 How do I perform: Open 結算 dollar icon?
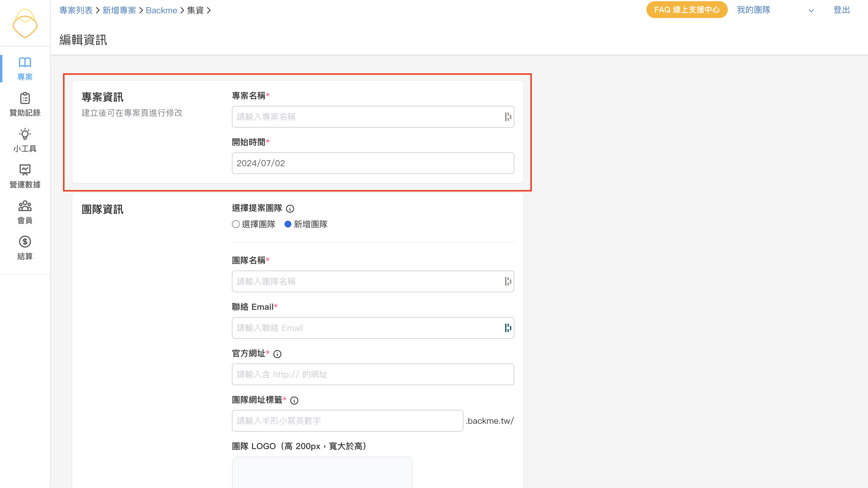25,242
